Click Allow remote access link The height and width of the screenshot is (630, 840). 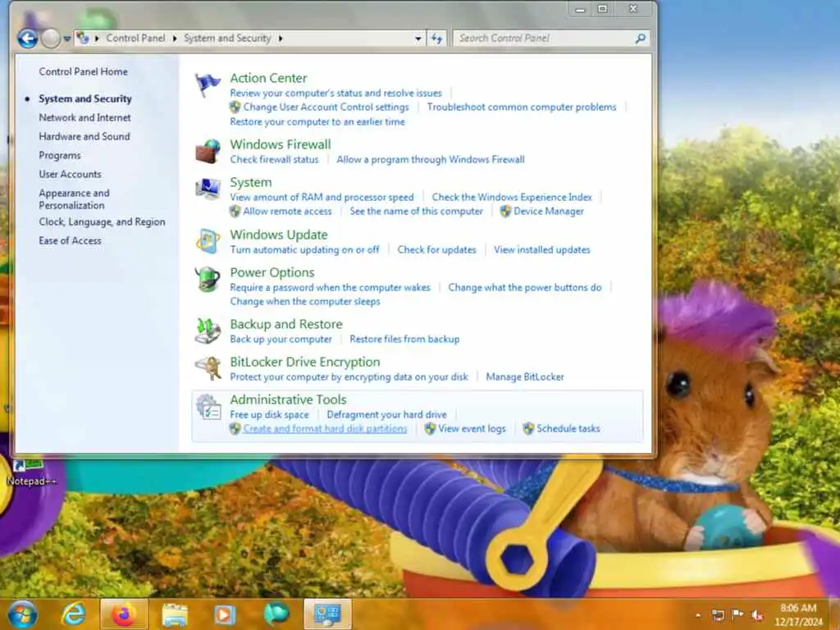click(x=288, y=211)
